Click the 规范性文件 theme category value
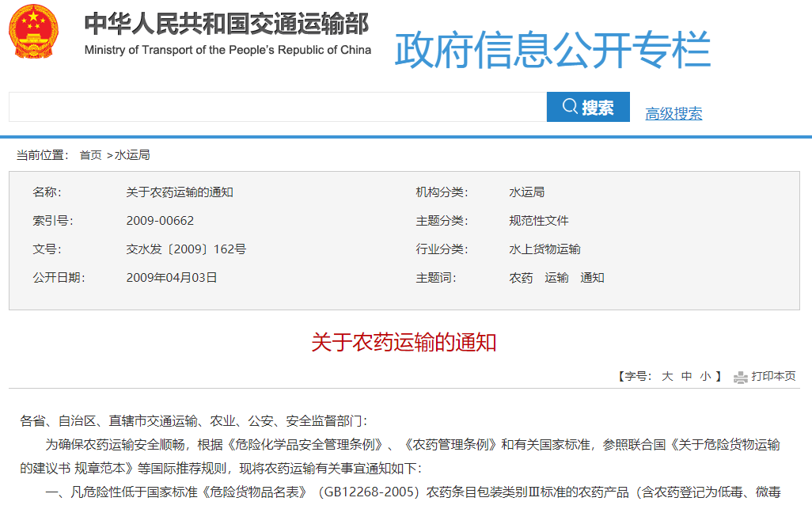812x509 pixels. pyautogui.click(x=538, y=221)
